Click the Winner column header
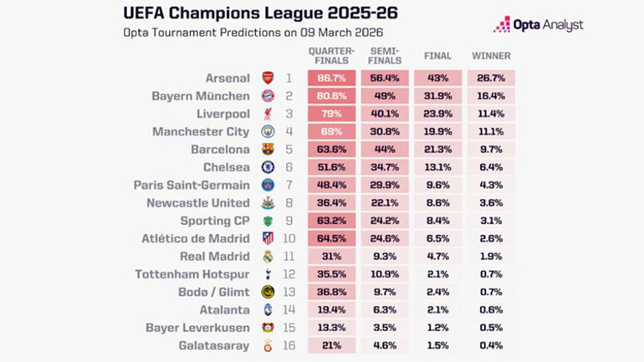The height and width of the screenshot is (362, 644). (491, 56)
